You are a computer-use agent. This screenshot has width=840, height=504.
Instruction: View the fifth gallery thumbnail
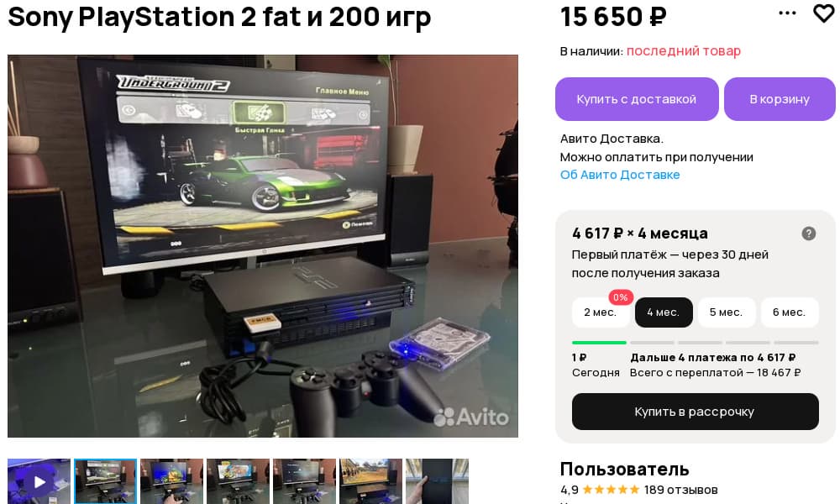click(x=305, y=481)
